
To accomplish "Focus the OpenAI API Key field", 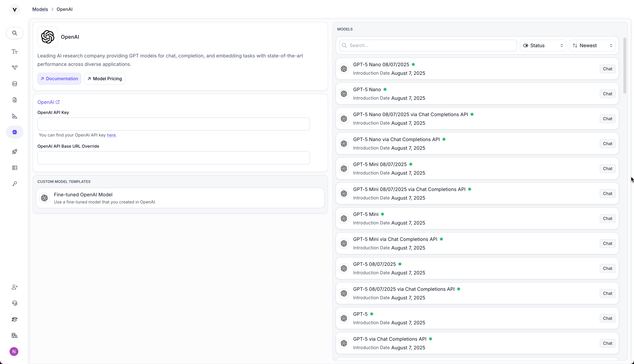I will pos(174,124).
